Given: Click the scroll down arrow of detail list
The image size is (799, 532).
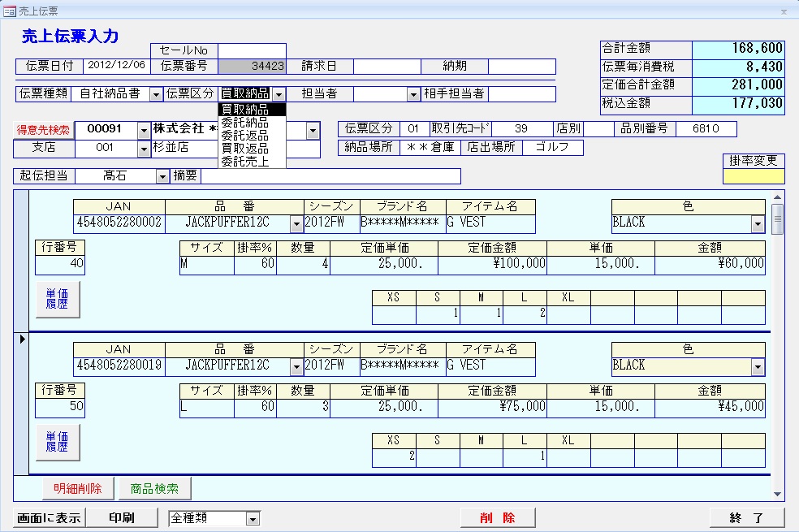Looking at the screenshot, I should [x=777, y=493].
